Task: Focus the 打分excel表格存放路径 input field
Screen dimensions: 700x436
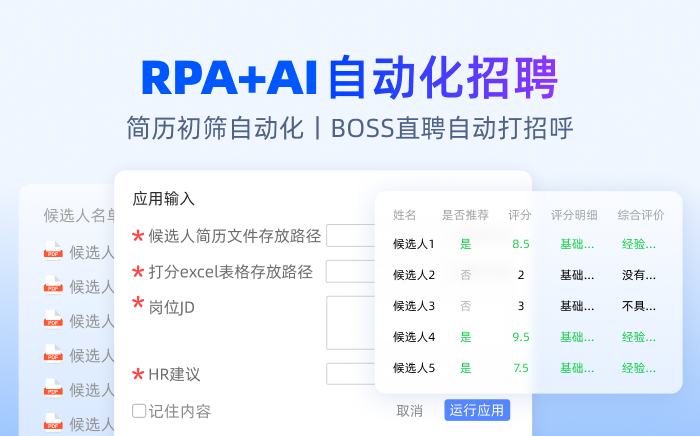Action: tap(351, 271)
